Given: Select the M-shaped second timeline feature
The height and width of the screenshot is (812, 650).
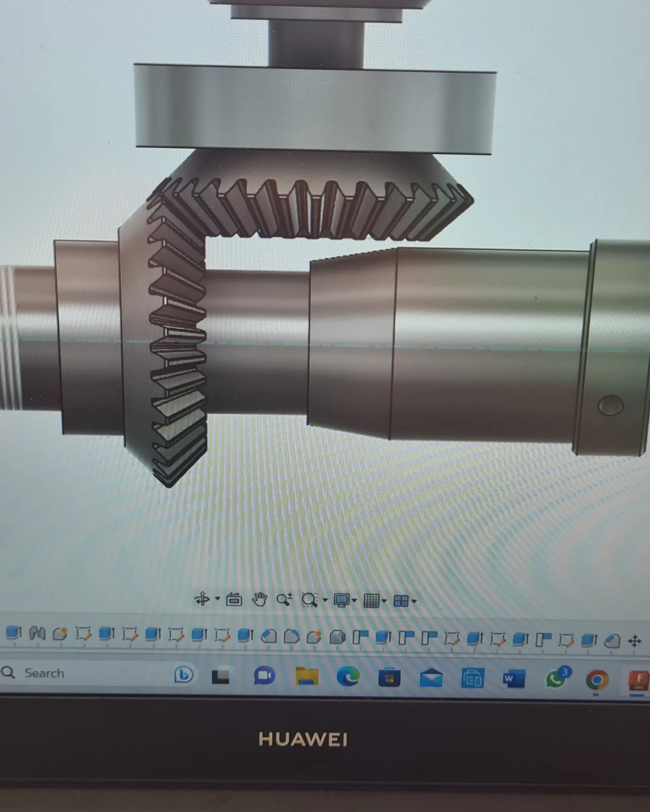Looking at the screenshot, I should (37, 633).
